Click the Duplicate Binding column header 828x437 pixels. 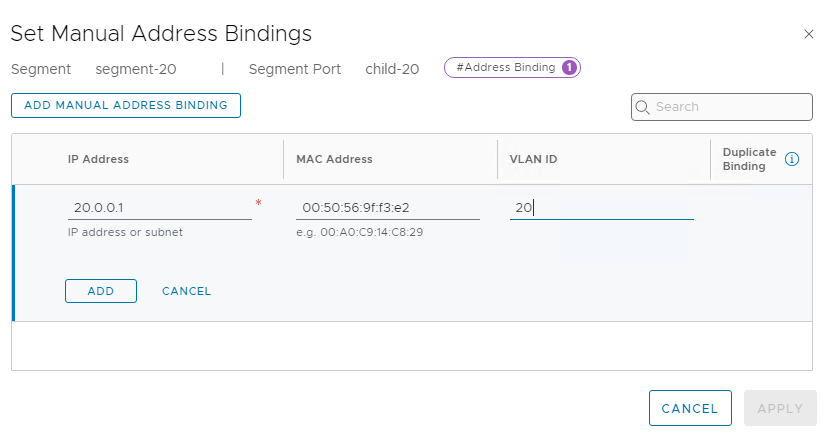749,159
